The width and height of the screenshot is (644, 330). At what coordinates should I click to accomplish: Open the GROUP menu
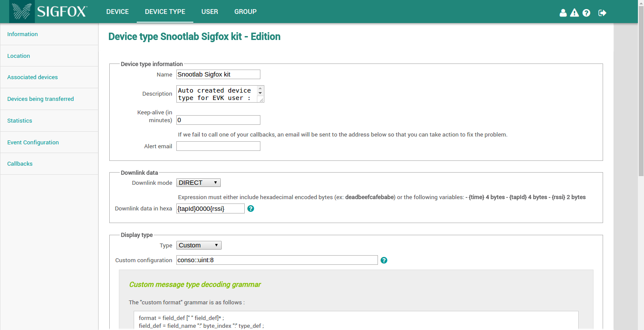pos(245,12)
